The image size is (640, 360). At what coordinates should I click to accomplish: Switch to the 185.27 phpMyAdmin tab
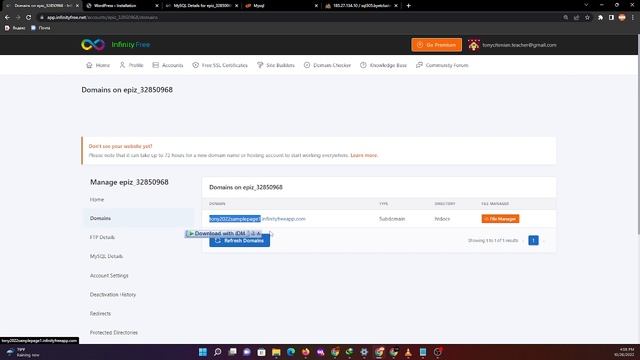coord(361,6)
